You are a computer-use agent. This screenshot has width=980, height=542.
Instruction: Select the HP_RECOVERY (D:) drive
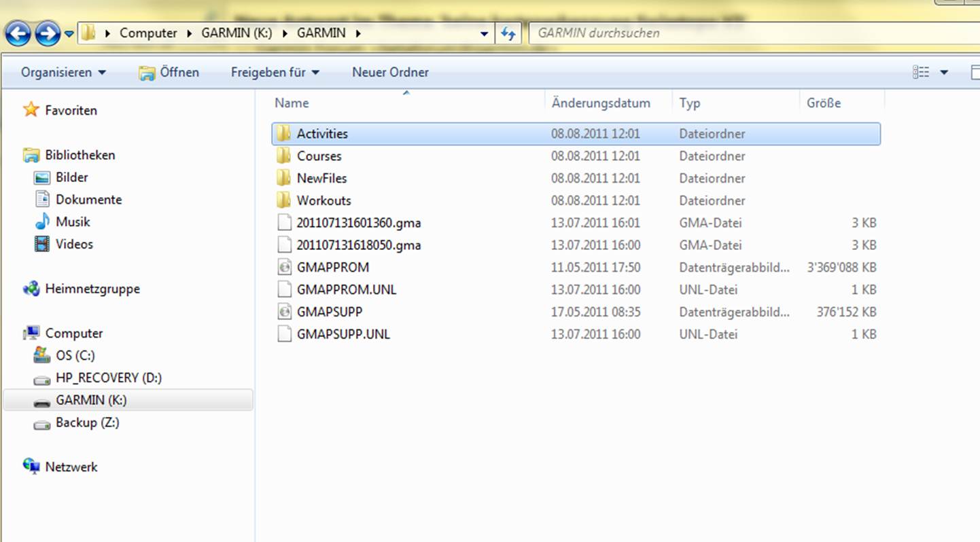point(109,378)
